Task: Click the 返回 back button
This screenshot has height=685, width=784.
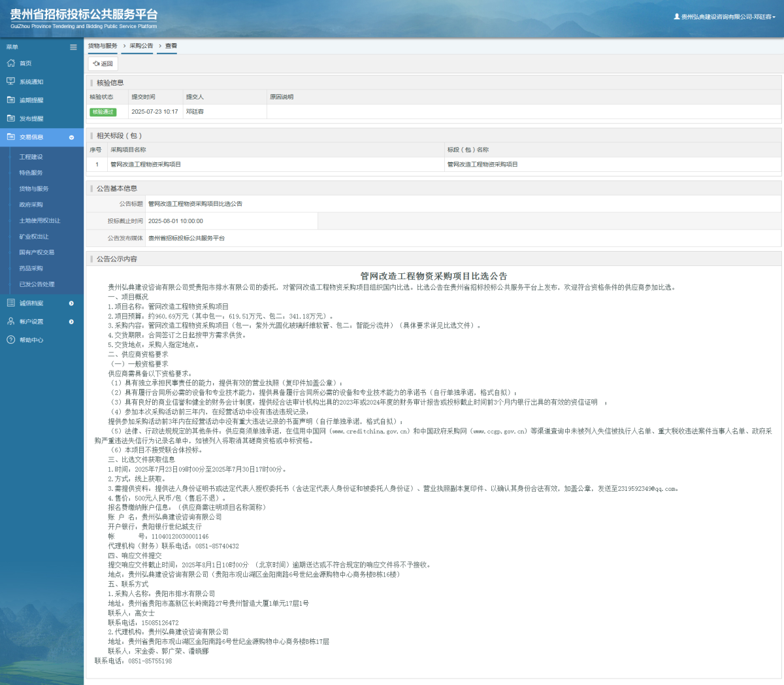Action: 103,63
